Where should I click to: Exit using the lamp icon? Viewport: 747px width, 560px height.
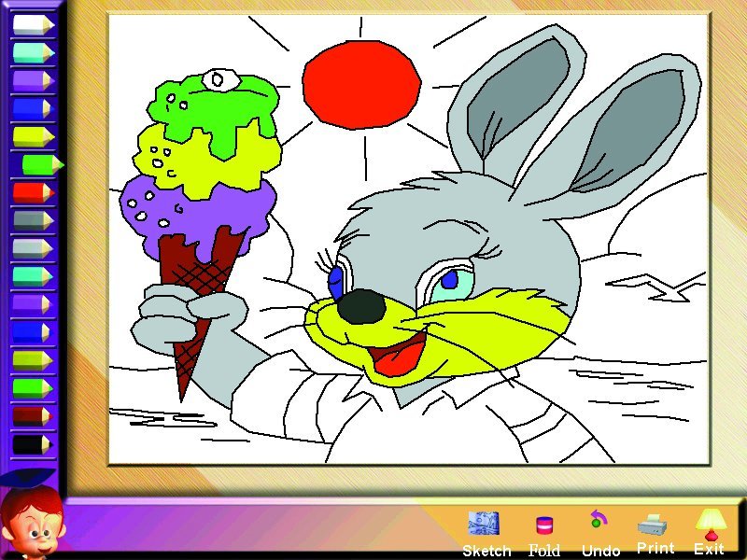[x=710, y=523]
